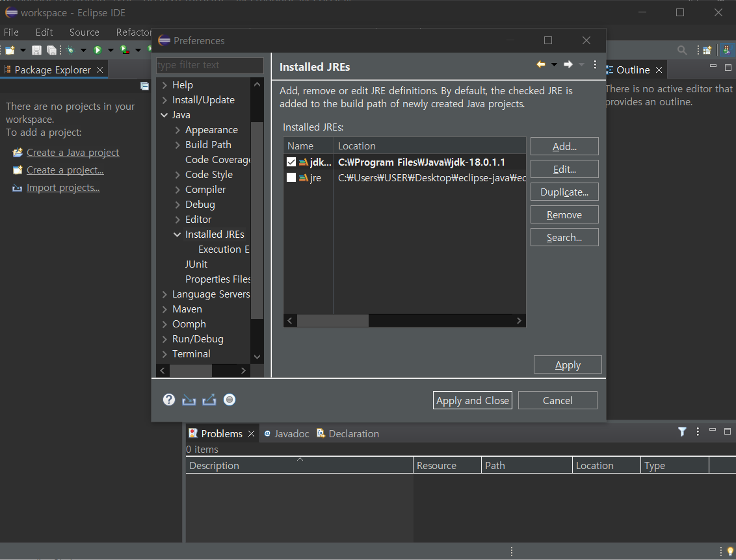Open the New wizard dropdown arrow

(x=23, y=50)
